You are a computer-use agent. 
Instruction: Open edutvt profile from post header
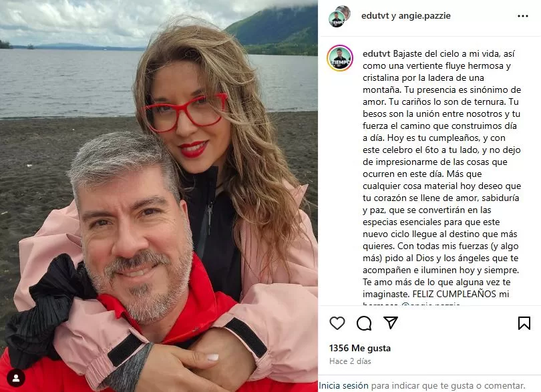(x=375, y=16)
